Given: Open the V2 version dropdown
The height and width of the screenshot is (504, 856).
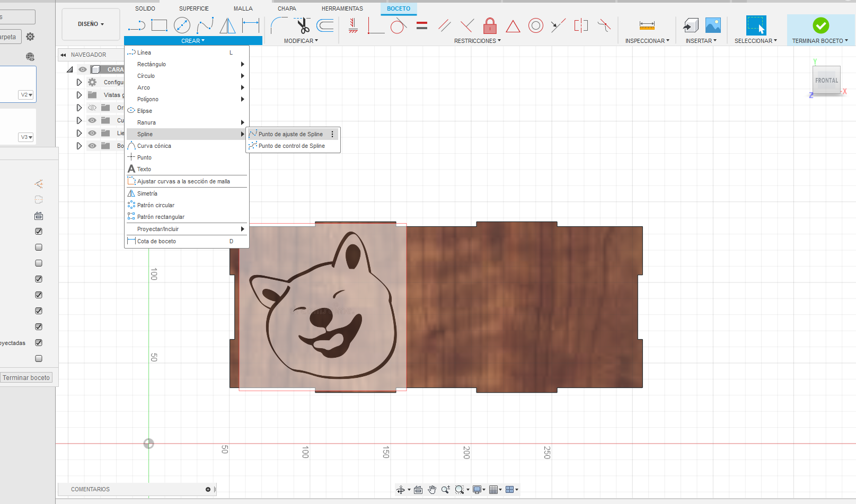Looking at the screenshot, I should (x=27, y=95).
